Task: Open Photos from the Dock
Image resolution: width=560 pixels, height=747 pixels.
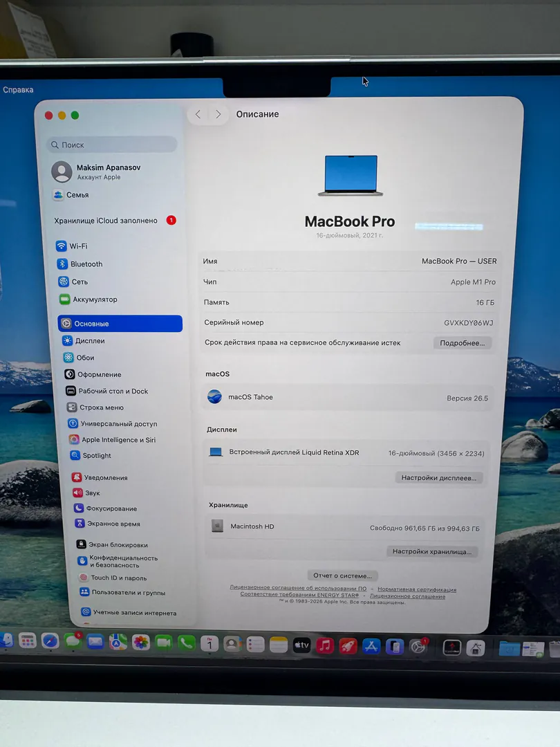Action: [x=140, y=643]
